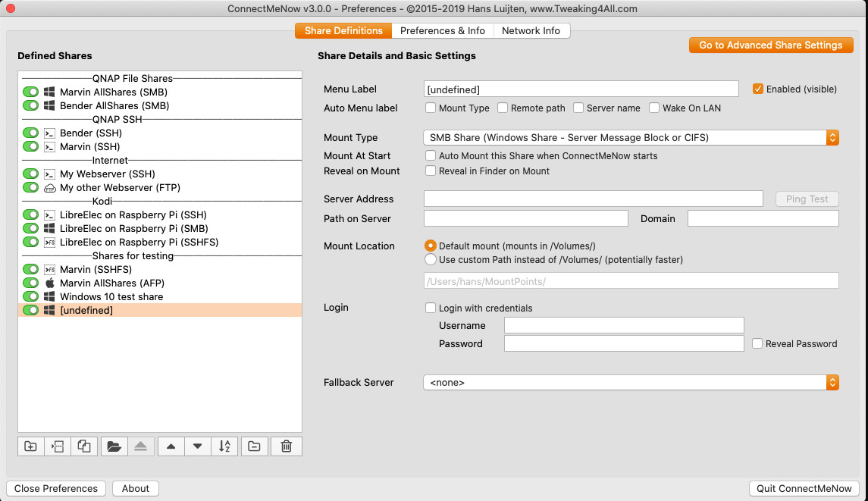
Task: Click the Quit ConnectMeNow button
Action: (x=804, y=488)
